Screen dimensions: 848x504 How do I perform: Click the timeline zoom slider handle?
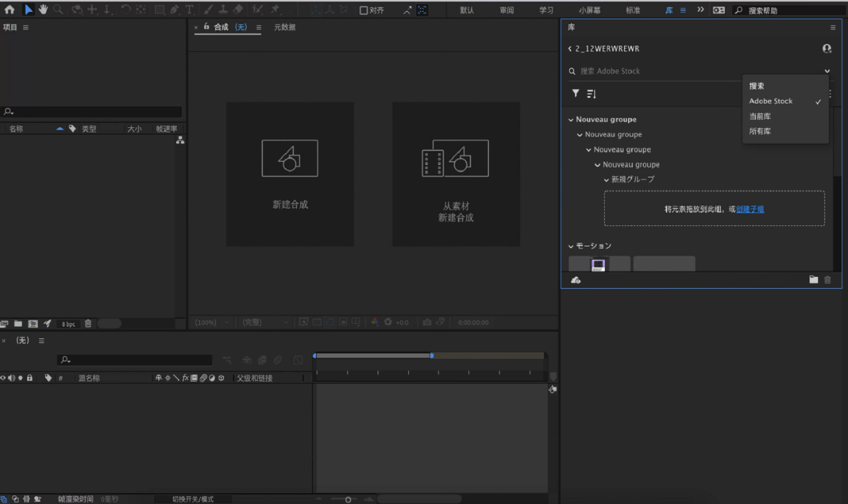click(348, 499)
